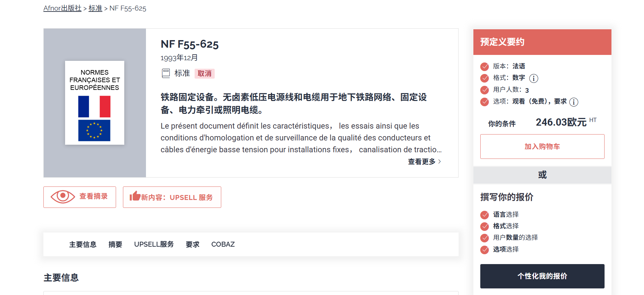Click the thumbs-up UPSELL icon
This screenshot has height=295, width=644.
(x=135, y=196)
